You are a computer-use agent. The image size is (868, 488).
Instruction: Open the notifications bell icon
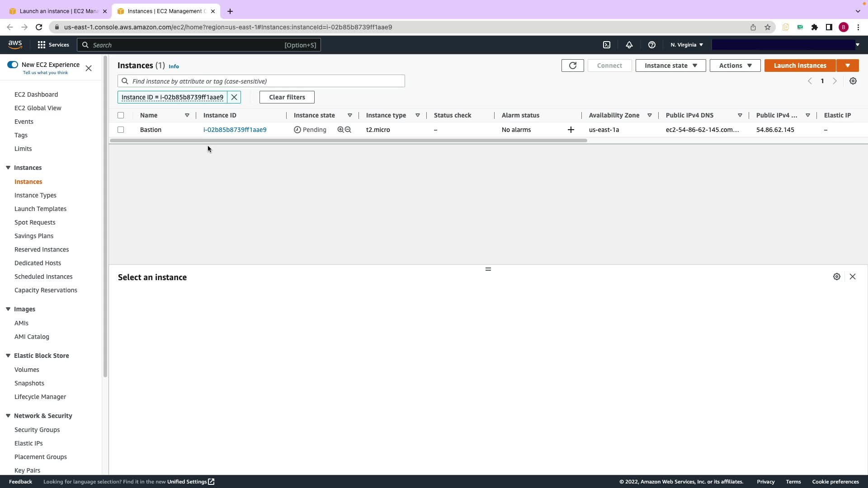pyautogui.click(x=629, y=45)
